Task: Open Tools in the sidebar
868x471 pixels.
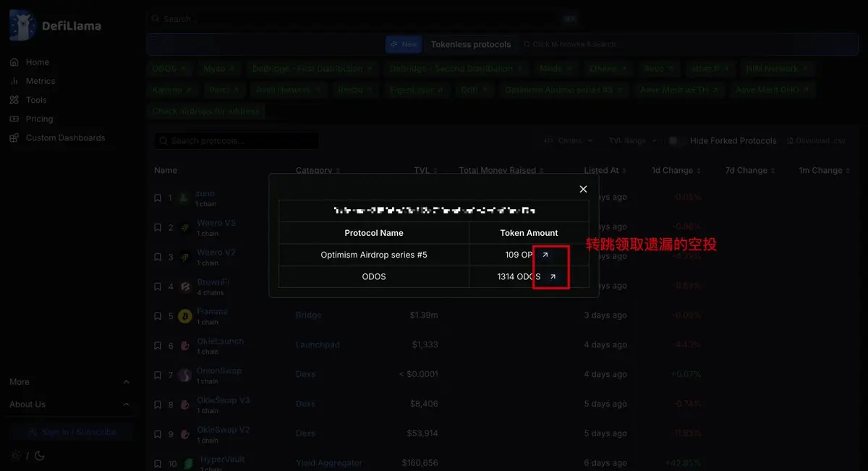Action: [x=36, y=100]
